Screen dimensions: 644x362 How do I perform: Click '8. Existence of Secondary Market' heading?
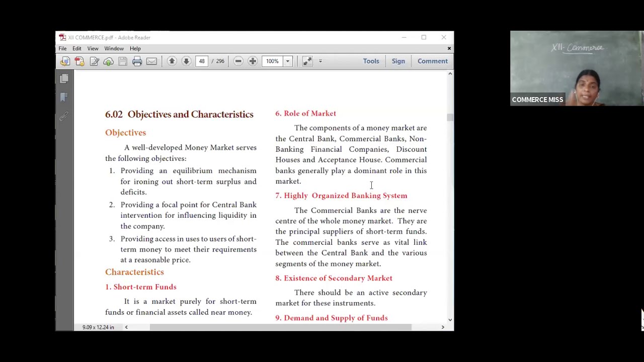pyautogui.click(x=334, y=278)
